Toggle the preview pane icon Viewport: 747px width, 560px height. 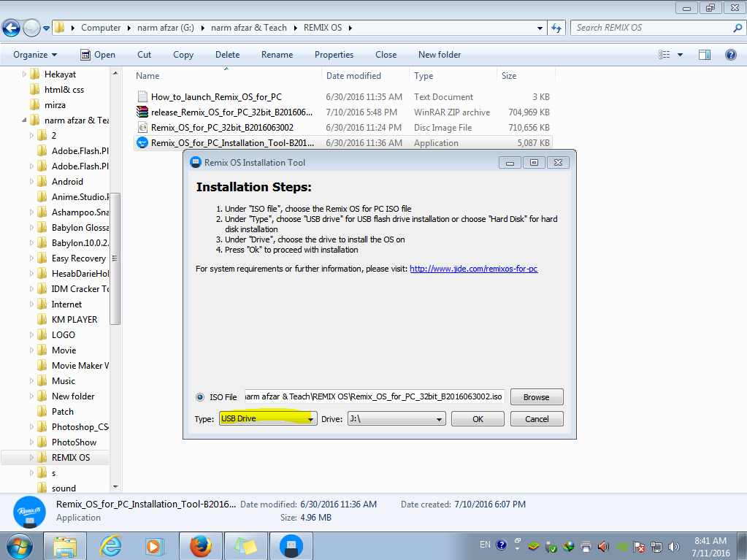[705, 55]
